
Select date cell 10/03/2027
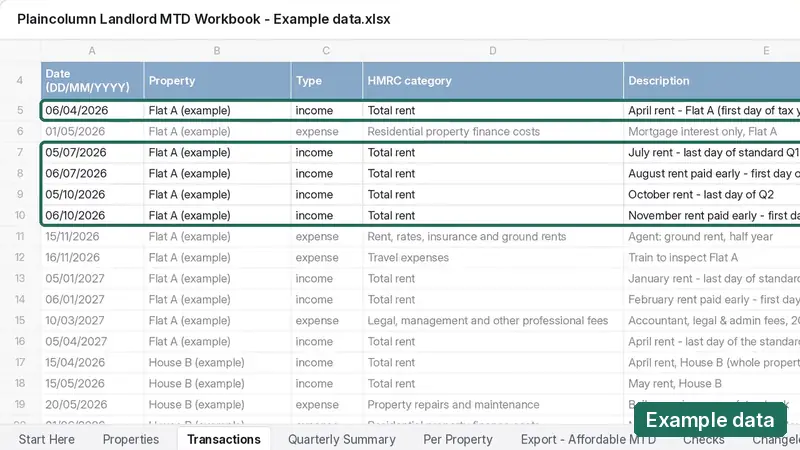tap(92, 320)
